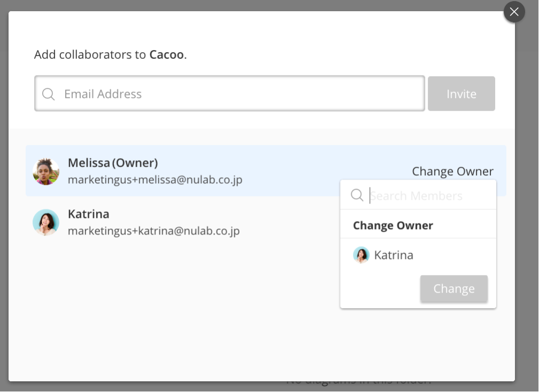Click the Email Address input field
The height and width of the screenshot is (392, 539).
229,93
